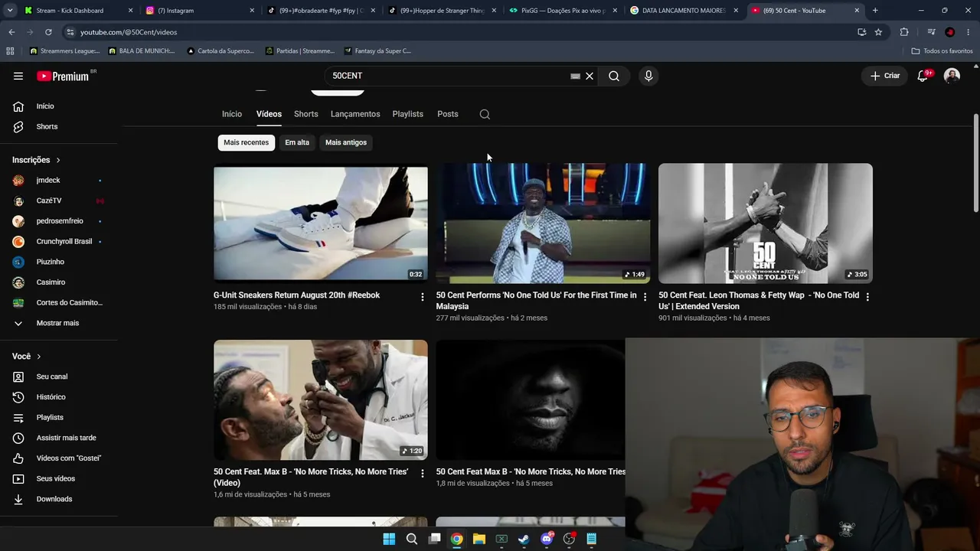Open the G-Unit Sneakers Return video title
The width and height of the screenshot is (980, 551).
click(x=296, y=295)
